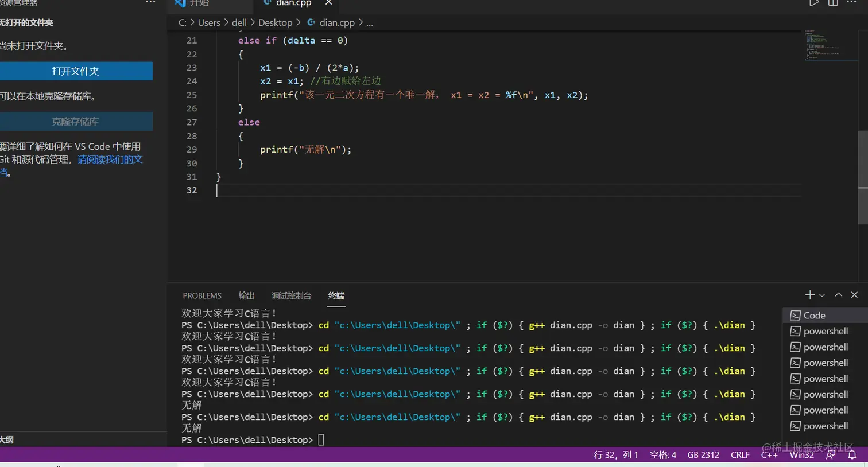Select the Code terminal in list

pos(814,316)
